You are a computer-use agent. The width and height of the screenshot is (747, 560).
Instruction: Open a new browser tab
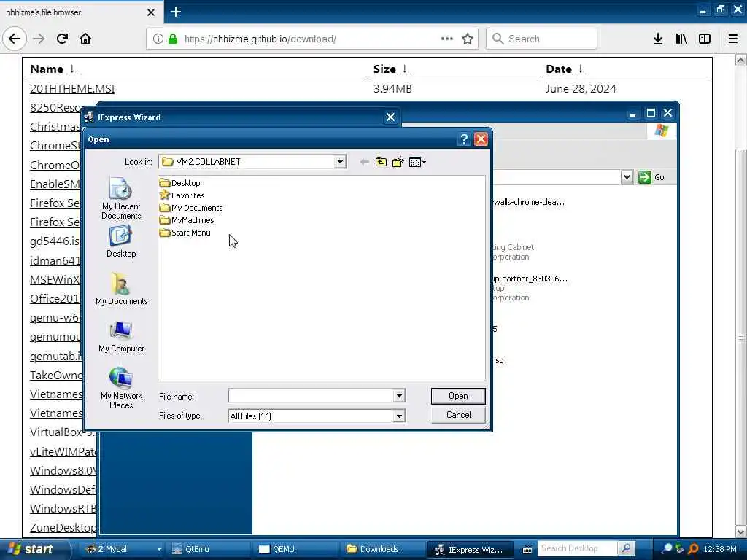175,12
